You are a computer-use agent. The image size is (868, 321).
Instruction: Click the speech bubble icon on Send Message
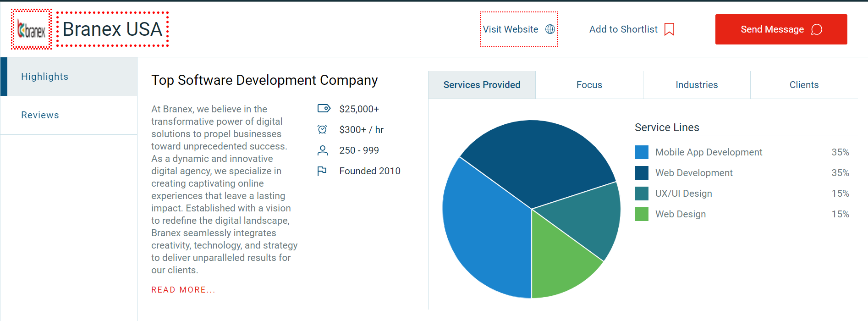click(816, 29)
